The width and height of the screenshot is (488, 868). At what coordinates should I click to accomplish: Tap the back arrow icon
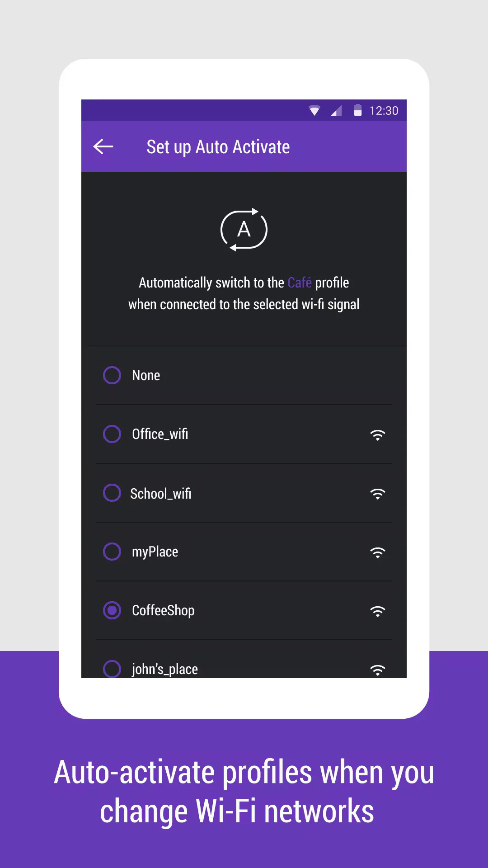coord(103,146)
